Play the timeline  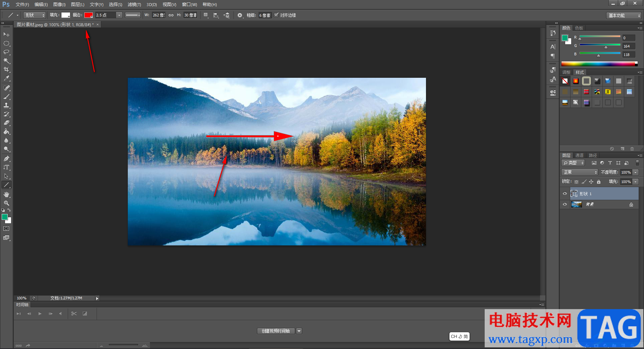[40, 313]
